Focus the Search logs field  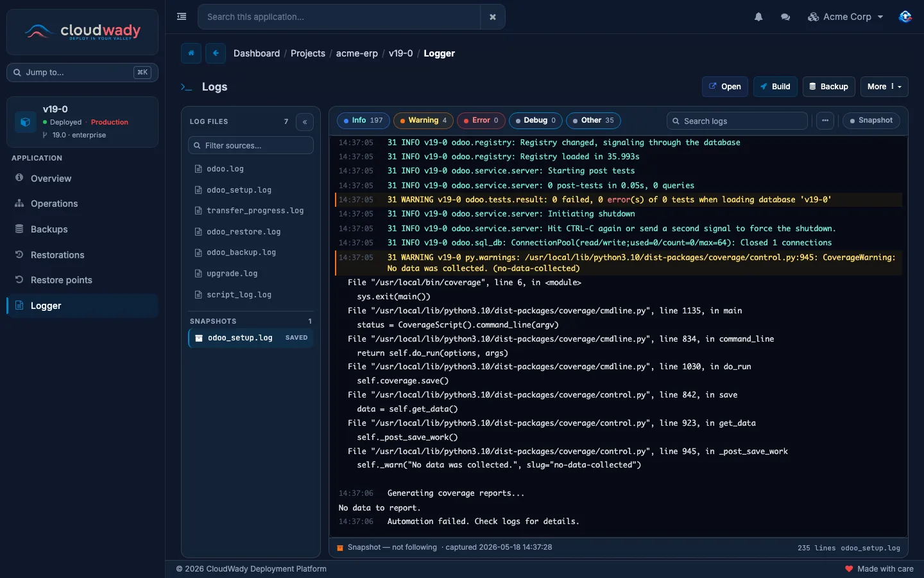[x=737, y=121]
